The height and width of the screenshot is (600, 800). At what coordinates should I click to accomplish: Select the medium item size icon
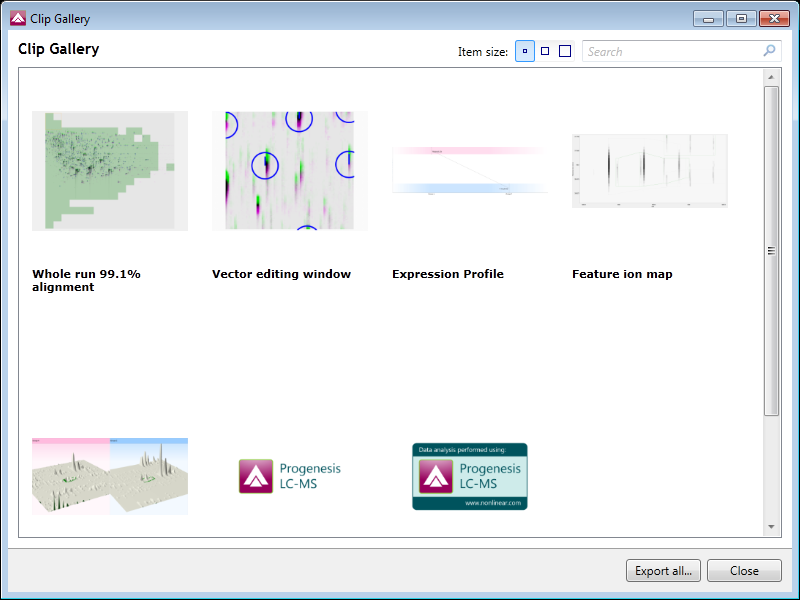pos(545,51)
